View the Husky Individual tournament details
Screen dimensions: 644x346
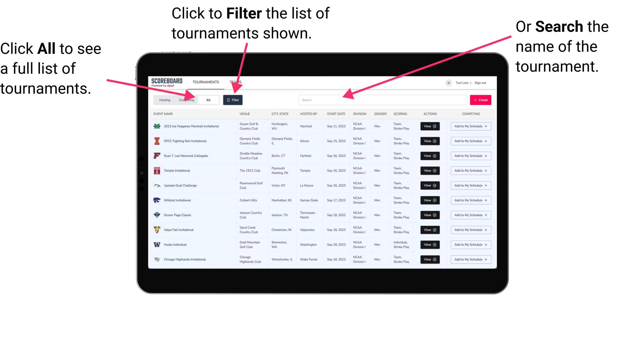pyautogui.click(x=430, y=245)
